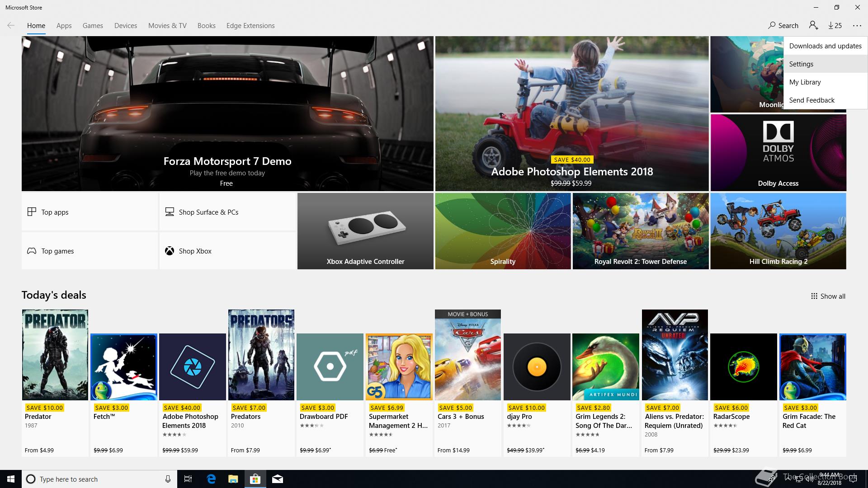Click the Grim Facade Red Cat deal icon

(813, 367)
